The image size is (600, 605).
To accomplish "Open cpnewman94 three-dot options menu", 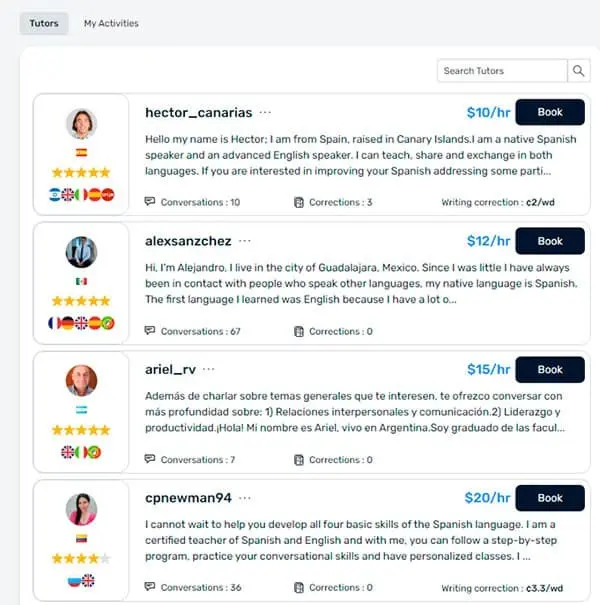I will (x=245, y=498).
